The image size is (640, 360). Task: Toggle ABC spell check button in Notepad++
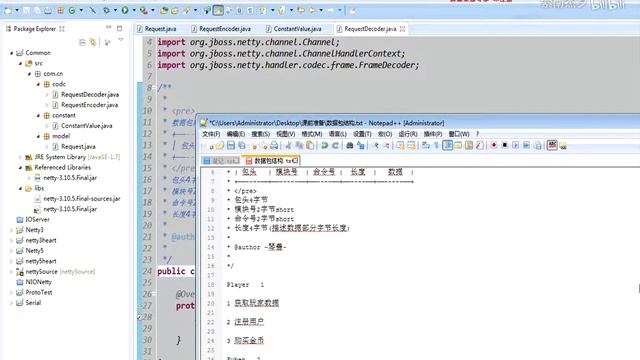pos(552,145)
